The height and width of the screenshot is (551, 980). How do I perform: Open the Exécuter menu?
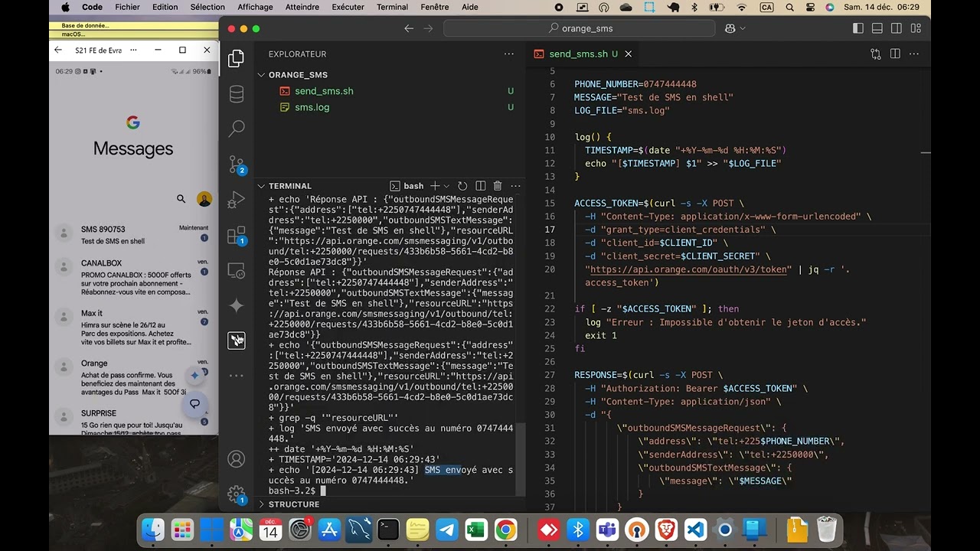[x=348, y=7]
